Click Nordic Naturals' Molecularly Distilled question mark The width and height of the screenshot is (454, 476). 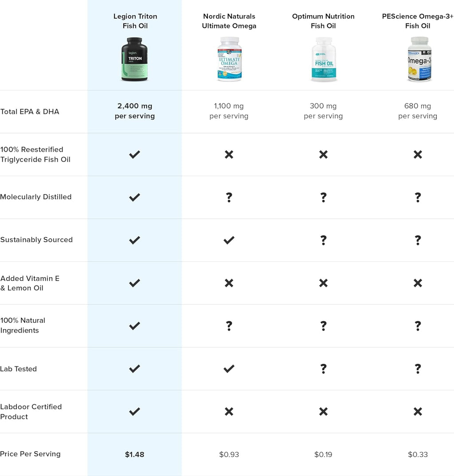[229, 197]
